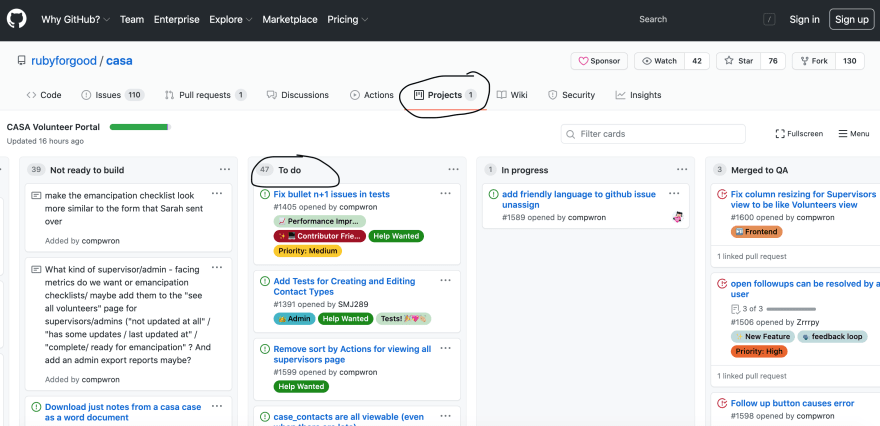880x426 pixels.
Task: Click the 3 of 3 task progress bar
Action: point(791,309)
